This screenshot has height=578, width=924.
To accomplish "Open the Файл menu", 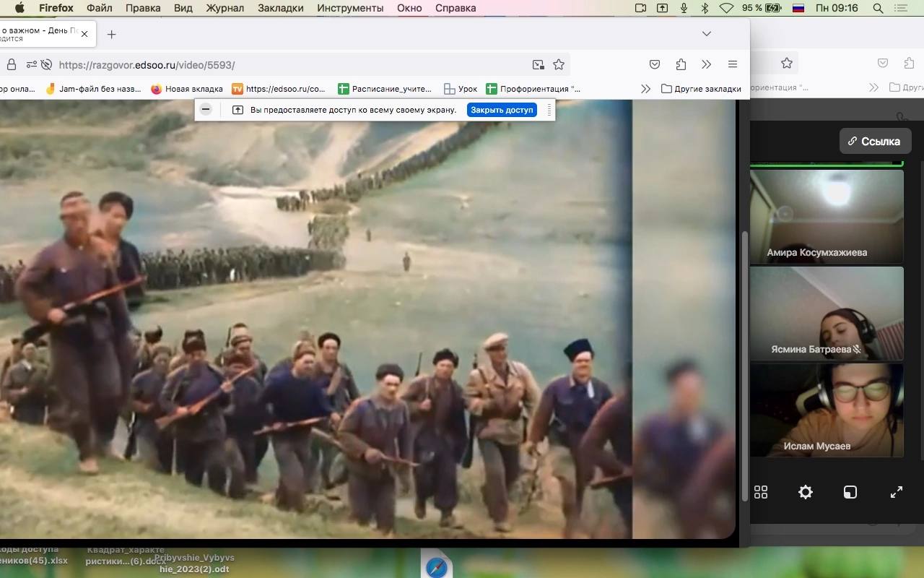I will (x=100, y=8).
